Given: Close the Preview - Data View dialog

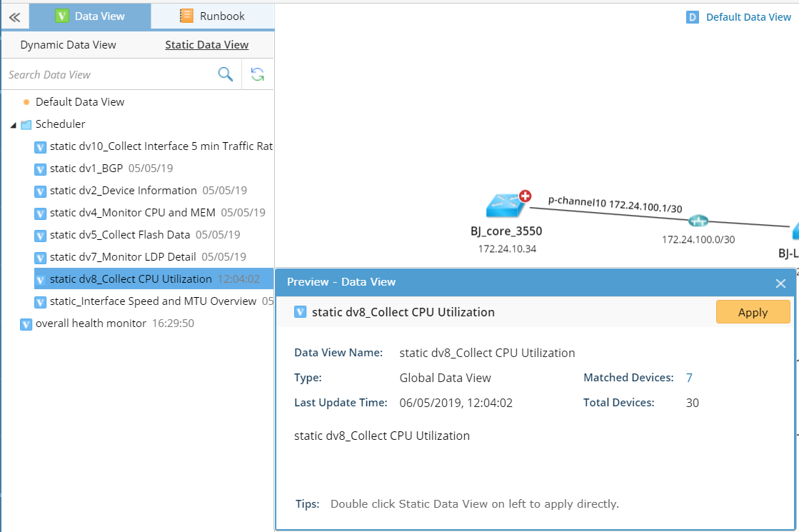Looking at the screenshot, I should click(x=780, y=283).
